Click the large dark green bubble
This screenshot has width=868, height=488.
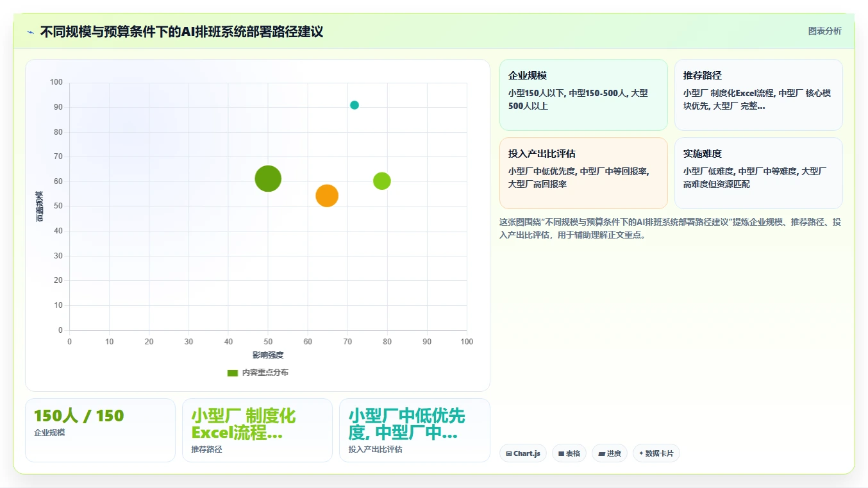click(x=268, y=179)
